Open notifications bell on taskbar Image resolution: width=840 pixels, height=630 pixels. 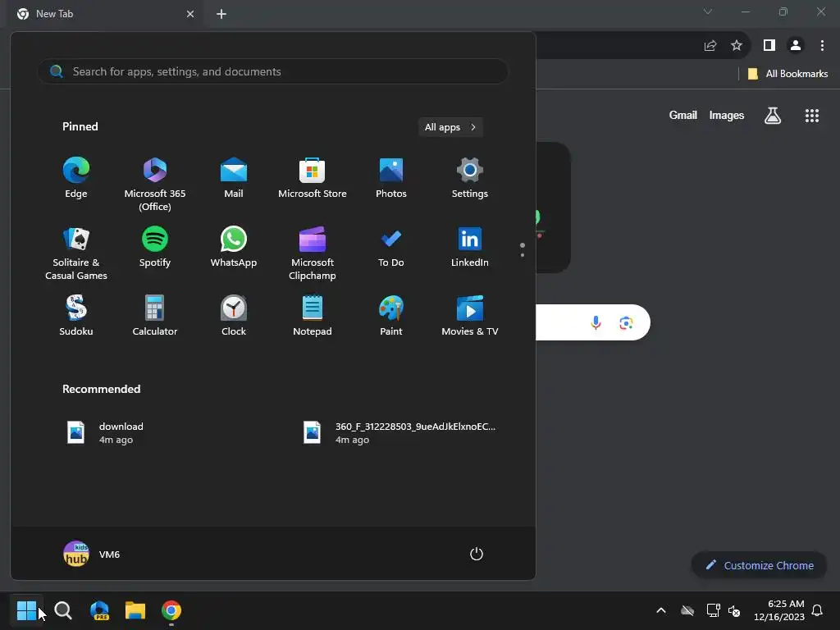tap(818, 610)
